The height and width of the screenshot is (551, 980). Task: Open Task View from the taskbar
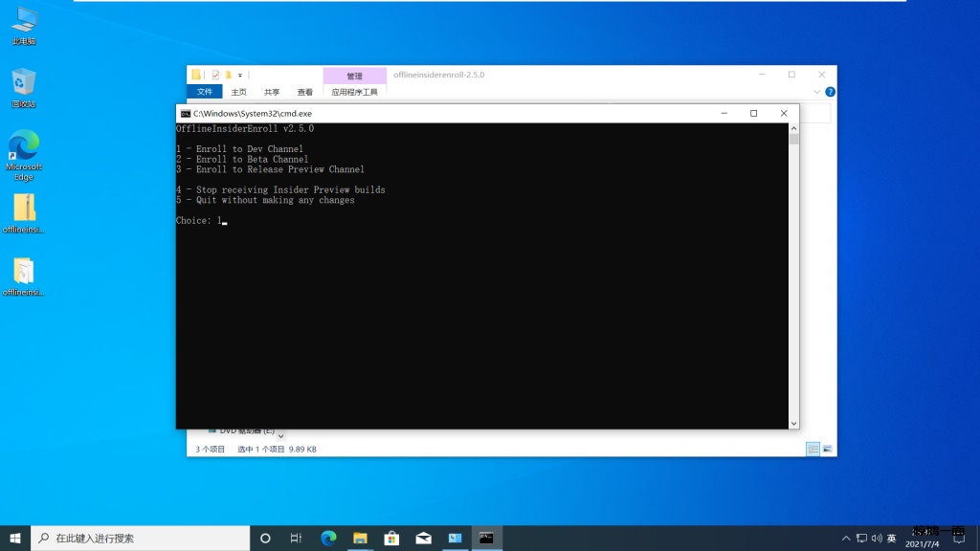click(297, 539)
